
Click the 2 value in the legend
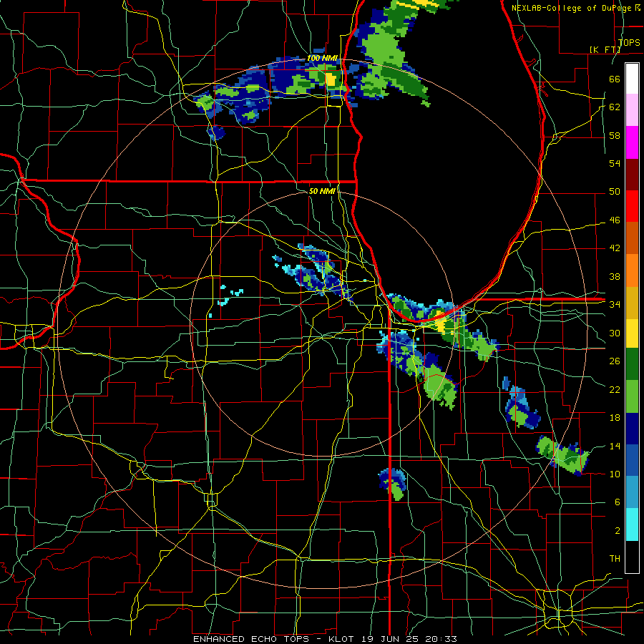pos(617,531)
